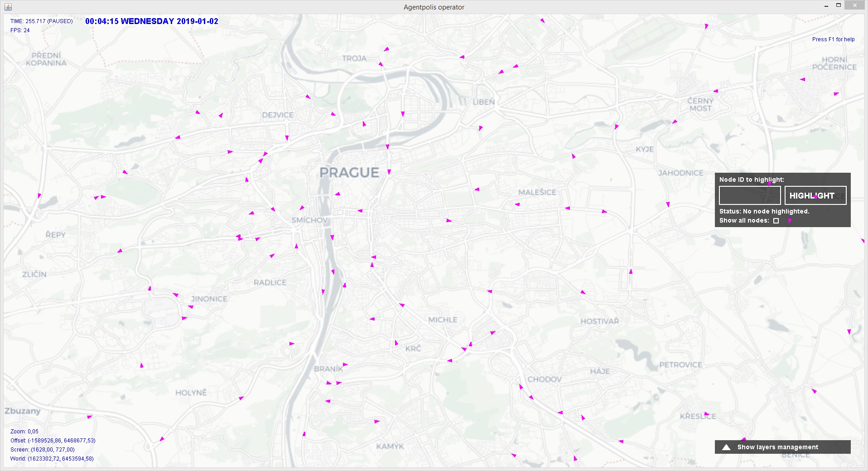Image resolution: width=868 pixels, height=471 pixels.
Task: Click the ZLIČÍN district label
Action: 34,274
